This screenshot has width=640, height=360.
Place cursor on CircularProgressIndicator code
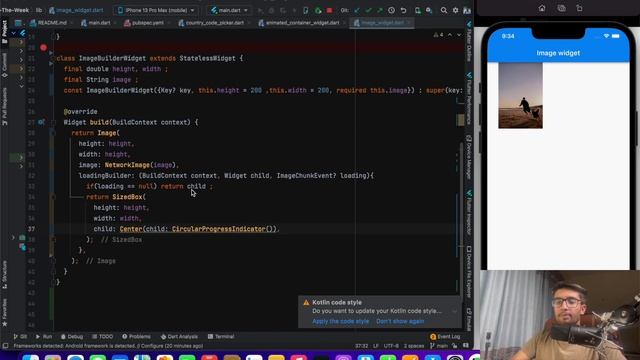tap(224, 229)
